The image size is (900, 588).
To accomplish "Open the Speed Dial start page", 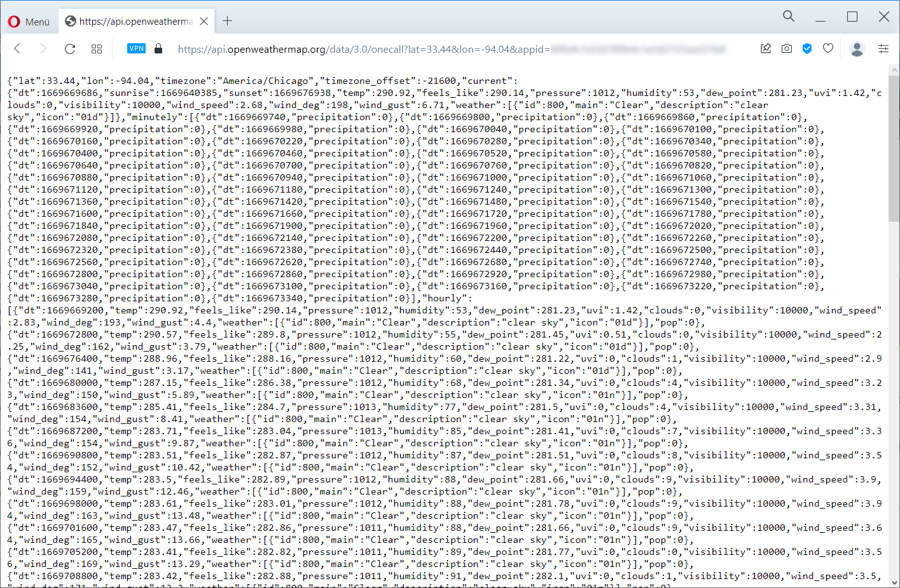I will tap(97, 49).
